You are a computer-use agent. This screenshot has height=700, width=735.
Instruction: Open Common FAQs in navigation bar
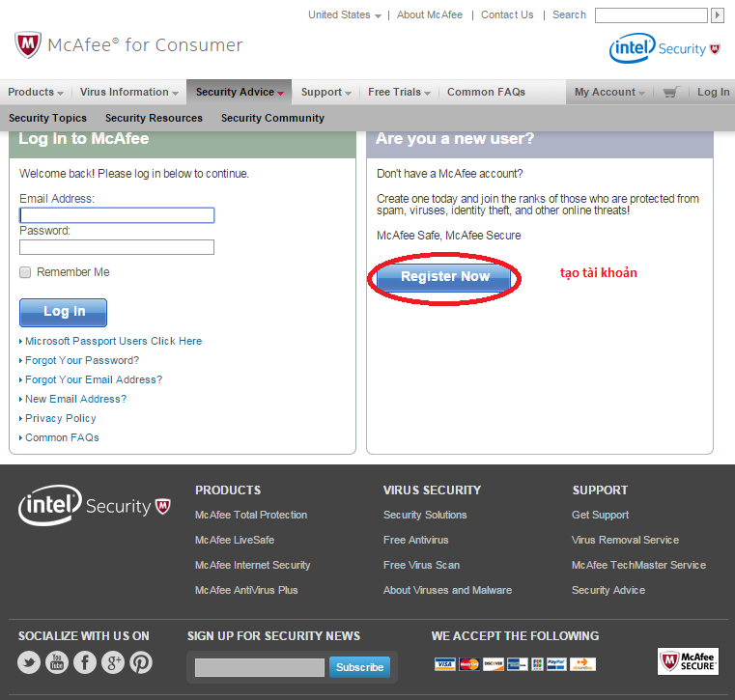486,92
